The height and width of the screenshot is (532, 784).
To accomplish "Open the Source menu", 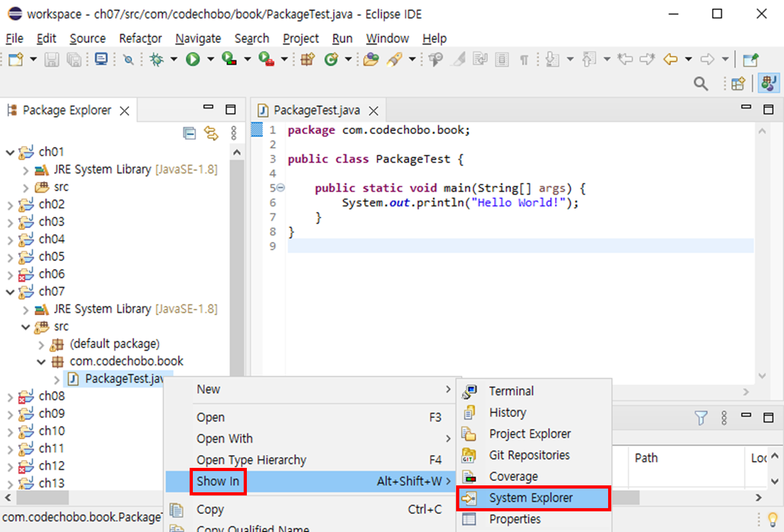I will [87, 39].
